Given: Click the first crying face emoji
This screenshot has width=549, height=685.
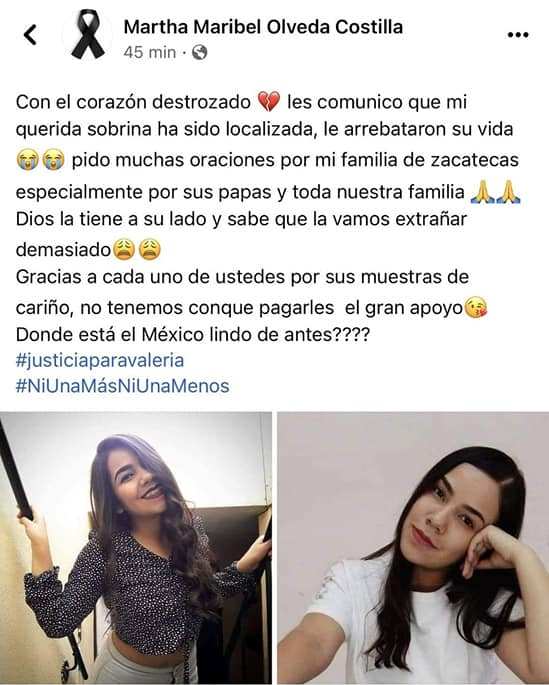Looking at the screenshot, I should (x=28, y=160).
